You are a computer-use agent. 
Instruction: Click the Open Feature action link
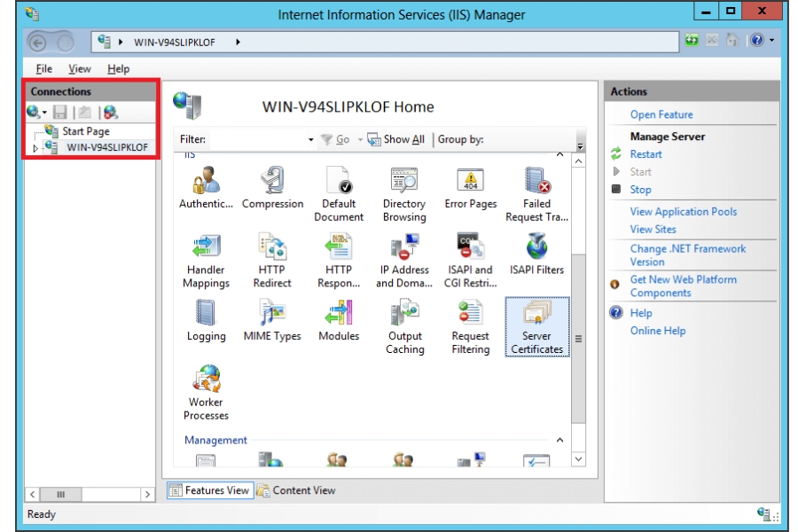661,114
